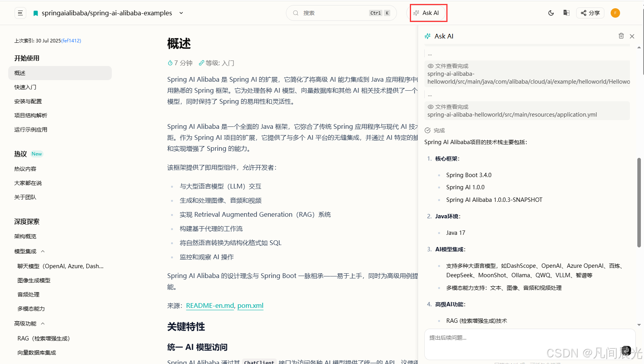Close the Ask AI panel

click(632, 36)
